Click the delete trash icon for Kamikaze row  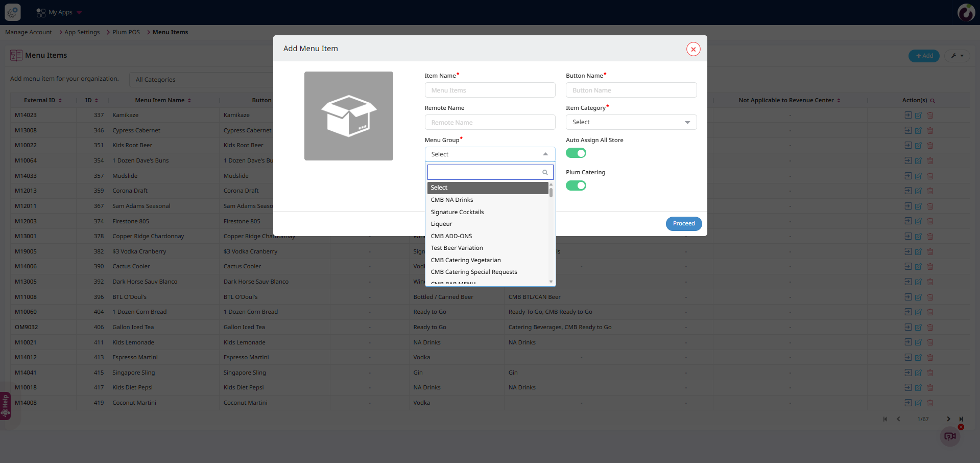(x=930, y=115)
